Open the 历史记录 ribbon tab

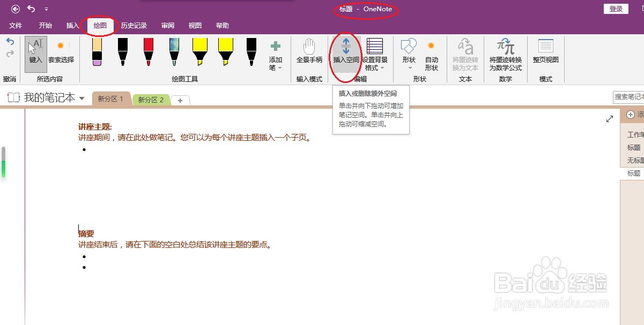click(134, 26)
